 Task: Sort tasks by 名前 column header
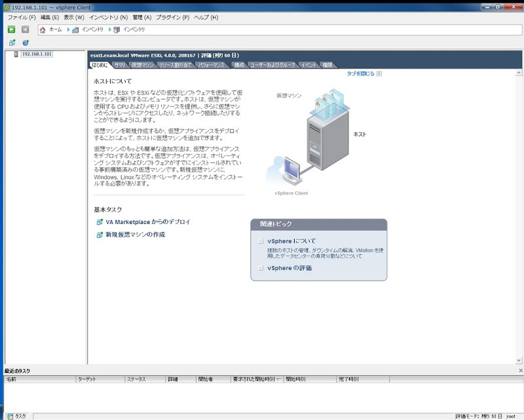(x=40, y=379)
